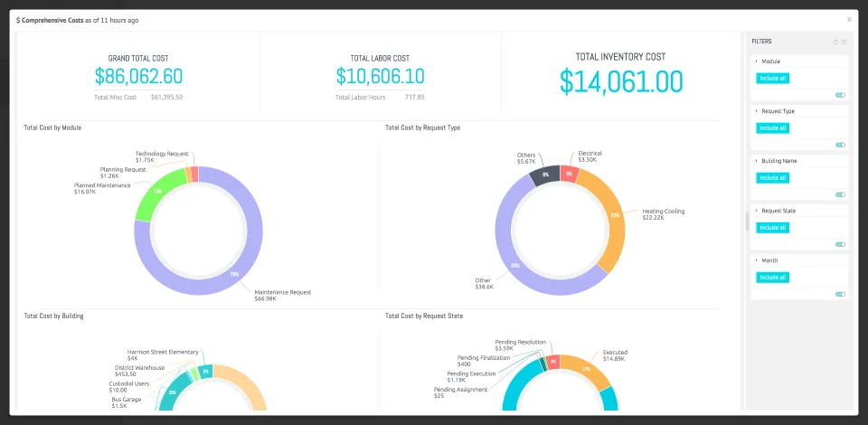Click the Electrical red donut segment
This screenshot has width=868, height=425.
pos(569,174)
